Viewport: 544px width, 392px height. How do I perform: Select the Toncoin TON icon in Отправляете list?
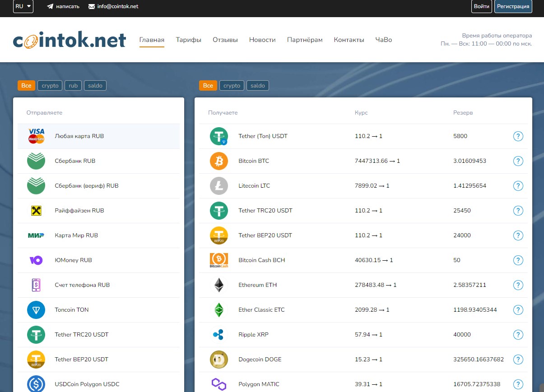point(36,309)
